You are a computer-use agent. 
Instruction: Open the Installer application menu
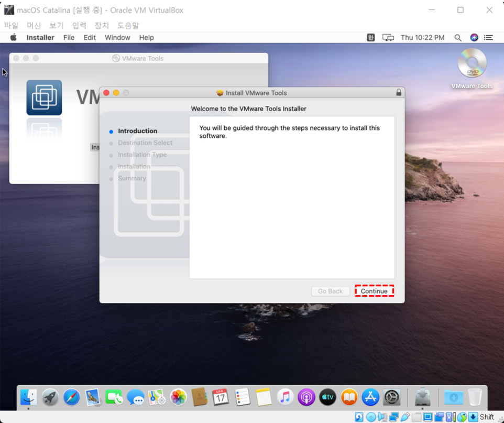(40, 38)
